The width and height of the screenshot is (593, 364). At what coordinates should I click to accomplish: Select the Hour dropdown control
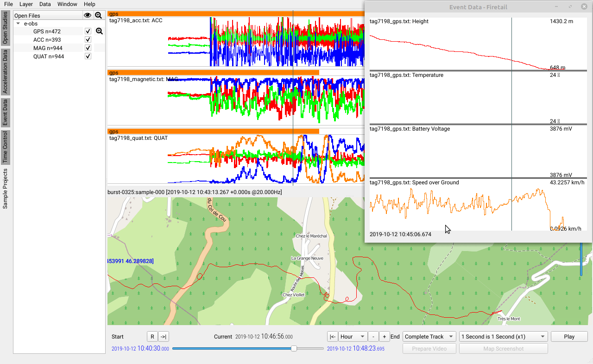click(353, 336)
